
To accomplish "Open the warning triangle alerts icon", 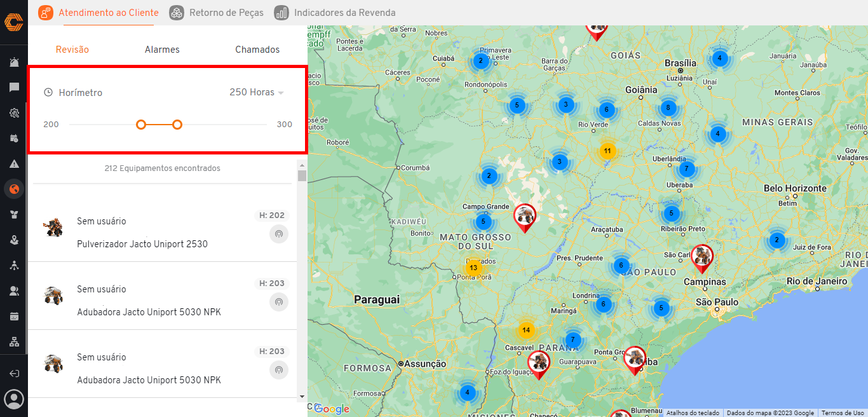I will (x=14, y=163).
